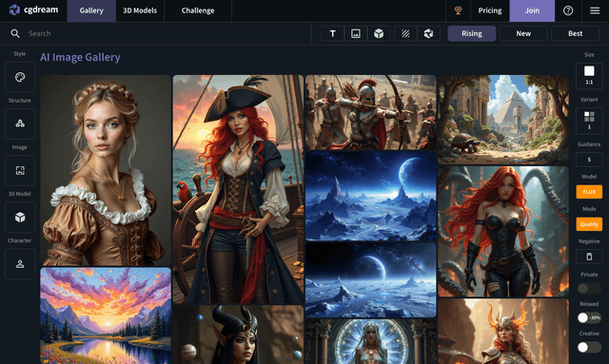Viewport: 609px width, 364px height.
Task: Open the Style palette icon
Action: (x=20, y=77)
